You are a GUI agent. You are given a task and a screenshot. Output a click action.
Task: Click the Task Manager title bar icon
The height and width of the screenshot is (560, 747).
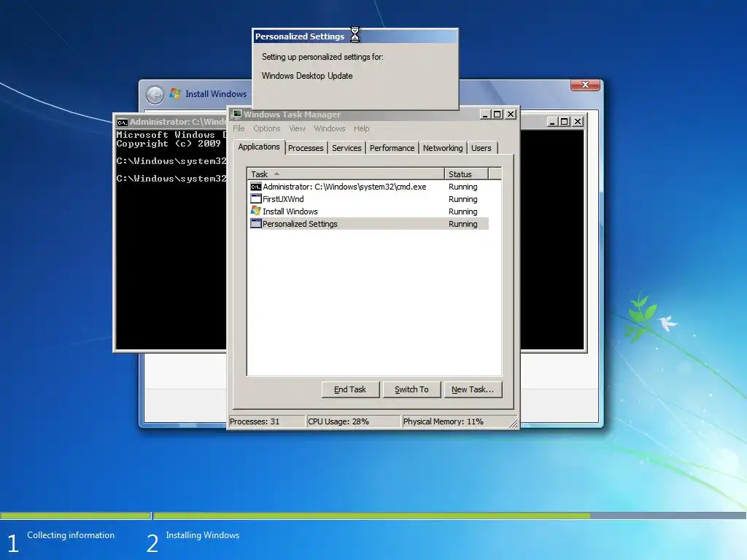tap(237, 114)
